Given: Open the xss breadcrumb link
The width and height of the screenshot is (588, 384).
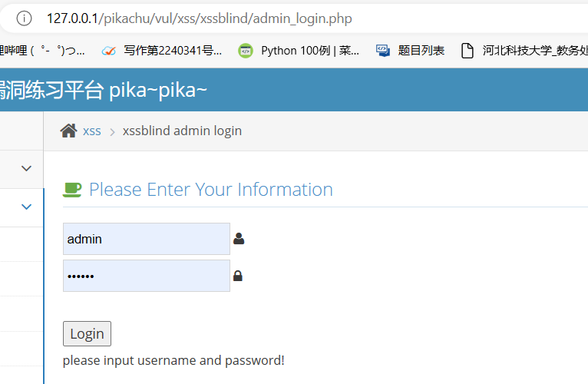Looking at the screenshot, I should click(x=92, y=131).
